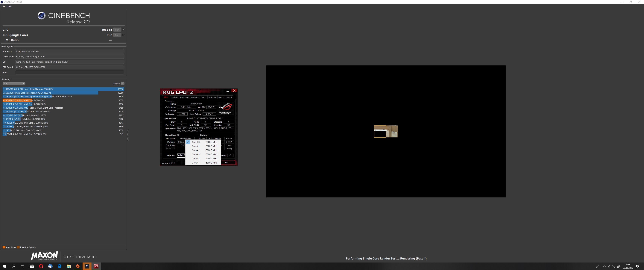Image resolution: width=644 pixels, height=270 pixels.
Task: Launch Origin from the taskbar
Action: 78,266
